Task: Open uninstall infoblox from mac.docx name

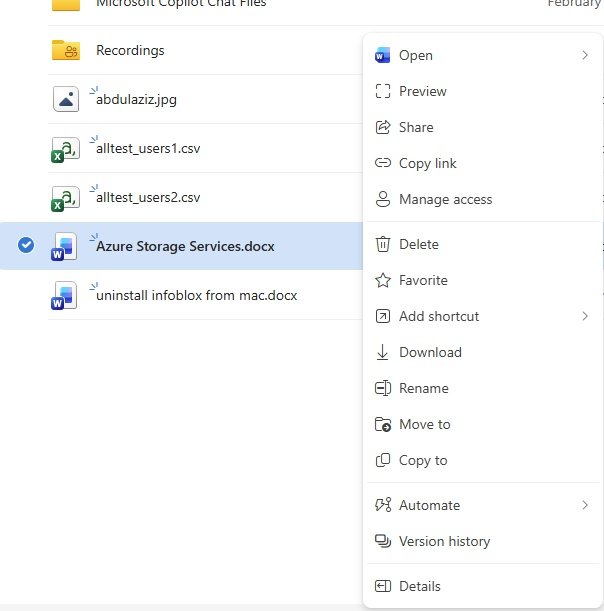Action: [196, 295]
